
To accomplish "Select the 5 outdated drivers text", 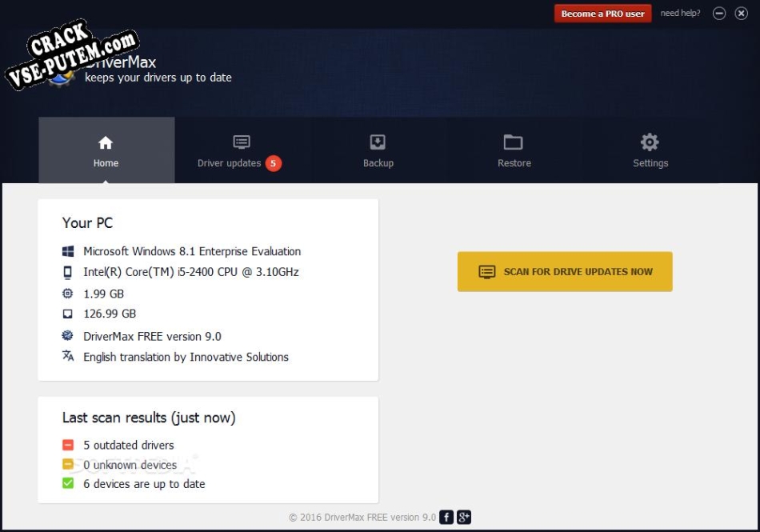I will [129, 445].
